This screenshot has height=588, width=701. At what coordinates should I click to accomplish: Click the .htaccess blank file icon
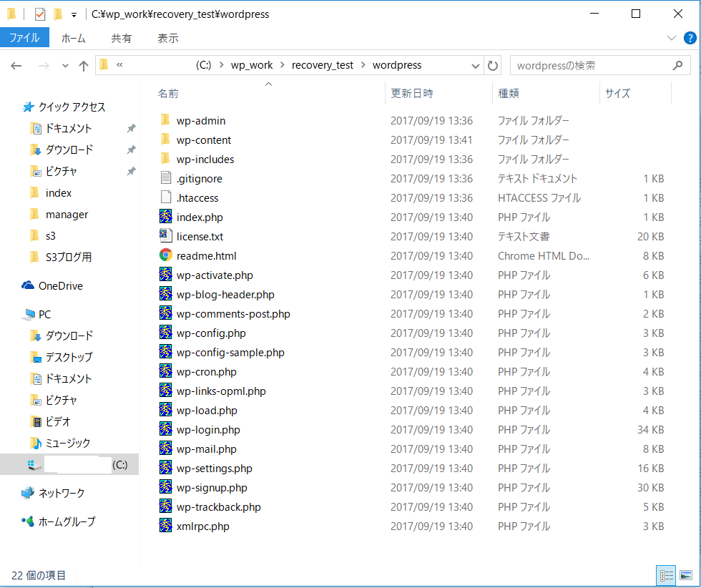[x=165, y=197]
